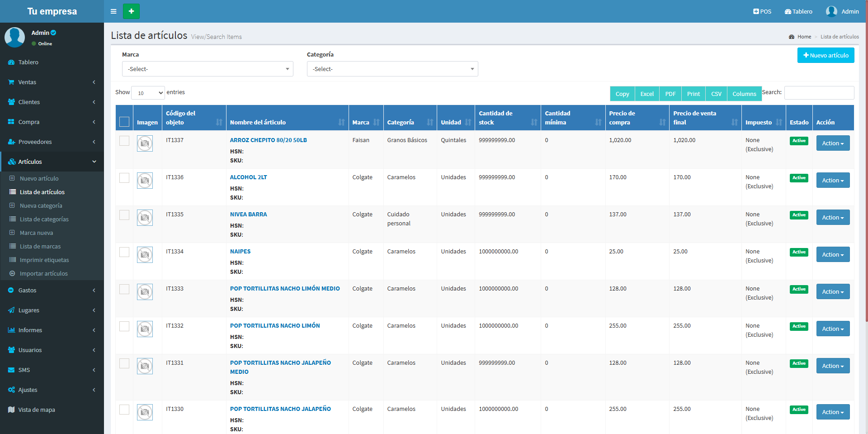
Task: Open Importar artículos in the sidebar
Action: tap(43, 273)
